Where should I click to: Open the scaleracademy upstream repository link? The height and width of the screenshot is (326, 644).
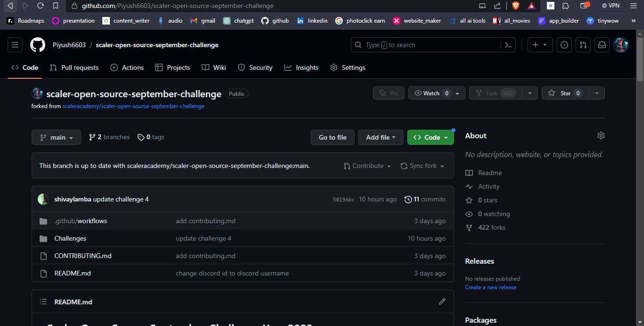(133, 106)
